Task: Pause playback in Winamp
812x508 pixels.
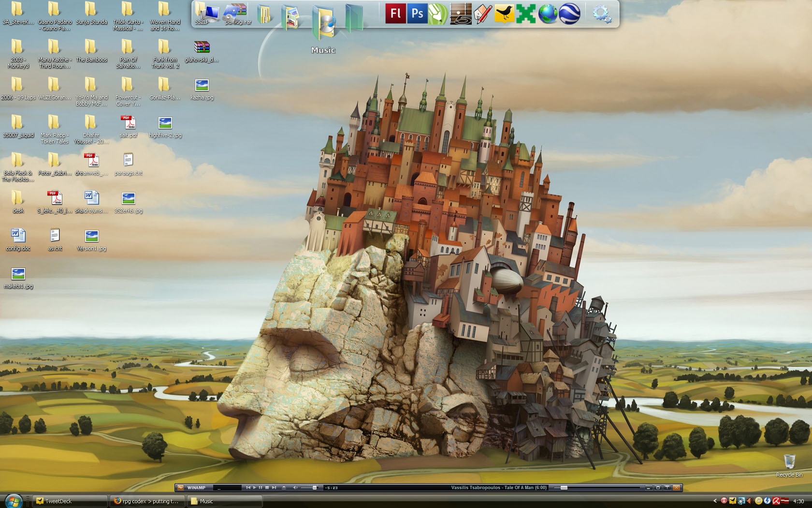Action: [261, 488]
